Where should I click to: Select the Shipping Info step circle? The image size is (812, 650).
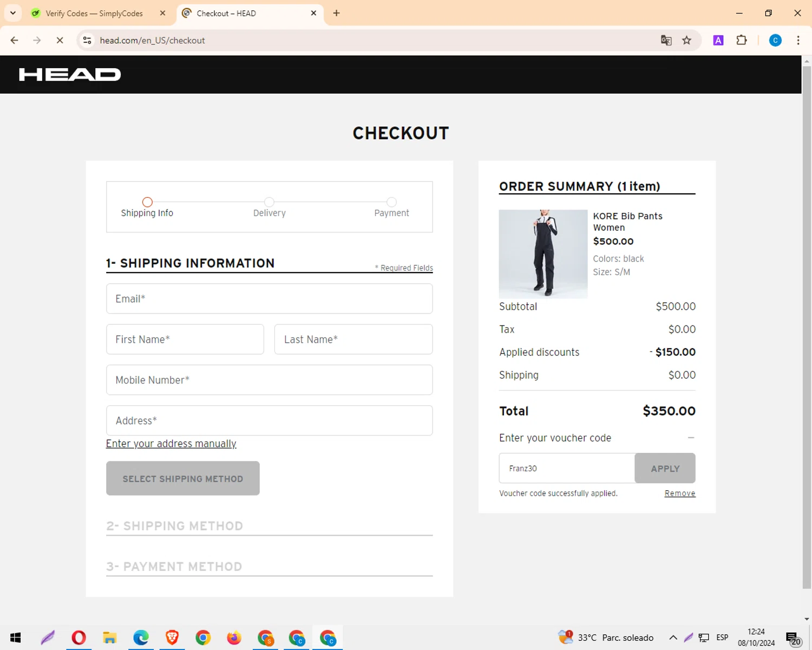coord(147,202)
